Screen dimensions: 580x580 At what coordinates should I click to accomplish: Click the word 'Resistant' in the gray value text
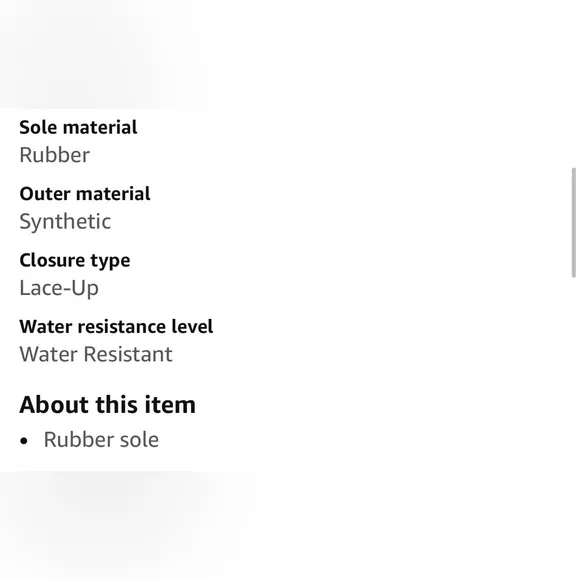pos(128,354)
